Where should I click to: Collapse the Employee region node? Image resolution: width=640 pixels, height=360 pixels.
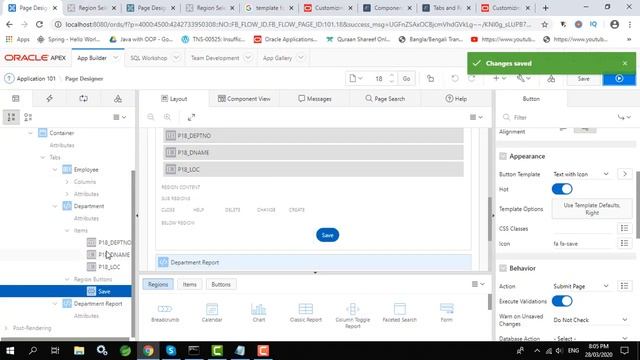pos(55,169)
